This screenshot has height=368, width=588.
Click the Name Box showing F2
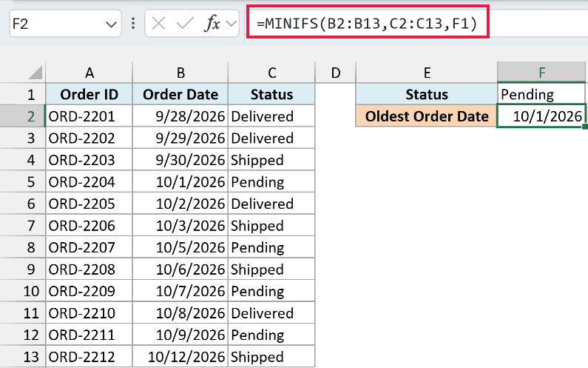(65, 23)
